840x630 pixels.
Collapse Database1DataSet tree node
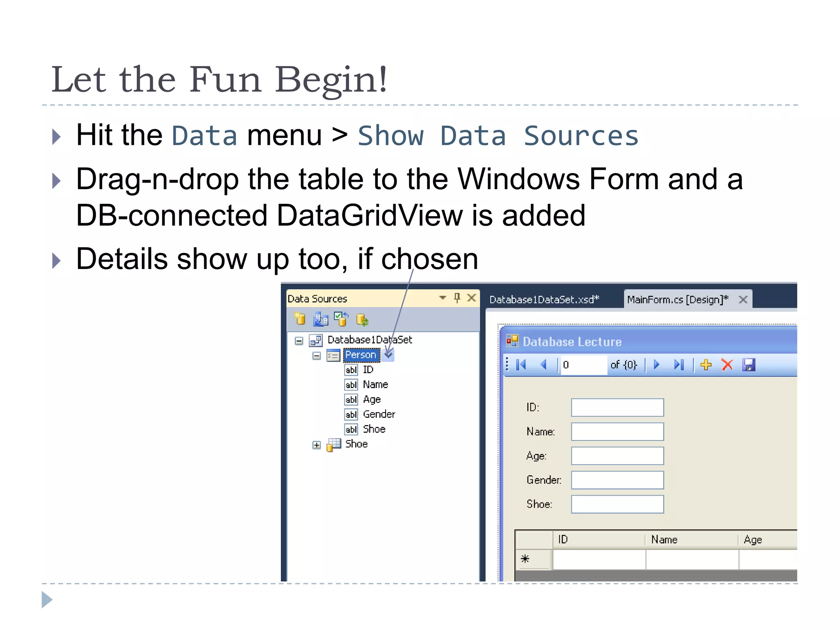coord(299,340)
